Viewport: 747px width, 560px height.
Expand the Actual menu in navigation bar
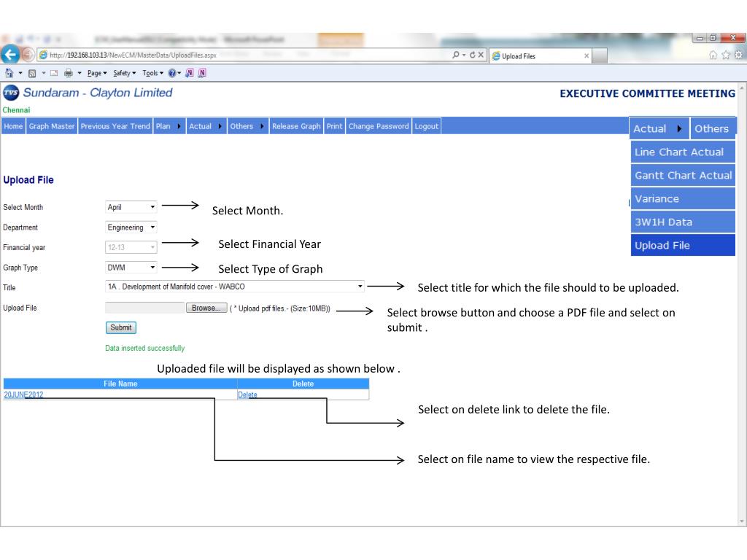[x=206, y=126]
